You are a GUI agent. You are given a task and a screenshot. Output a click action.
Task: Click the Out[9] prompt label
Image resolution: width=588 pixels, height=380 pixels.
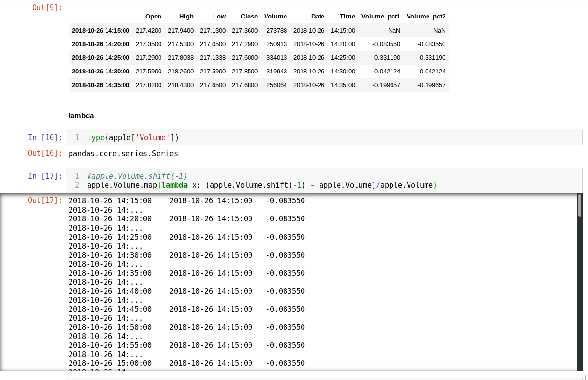tap(47, 8)
